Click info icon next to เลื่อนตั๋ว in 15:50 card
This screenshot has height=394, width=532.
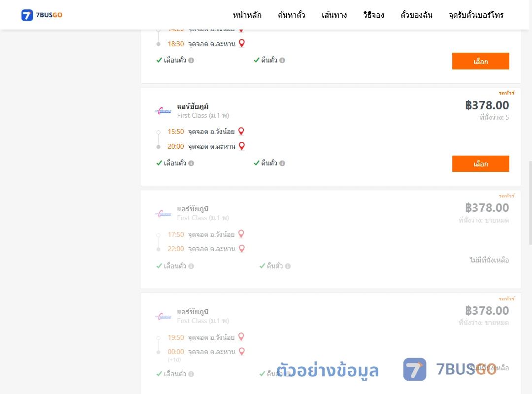(191, 163)
